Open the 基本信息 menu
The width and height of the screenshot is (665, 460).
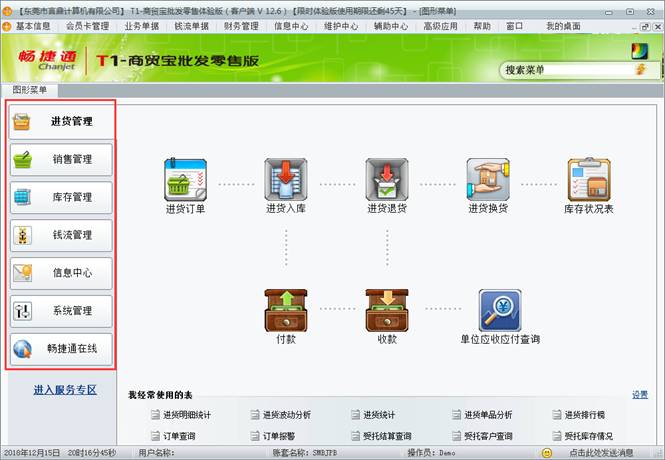(x=33, y=26)
